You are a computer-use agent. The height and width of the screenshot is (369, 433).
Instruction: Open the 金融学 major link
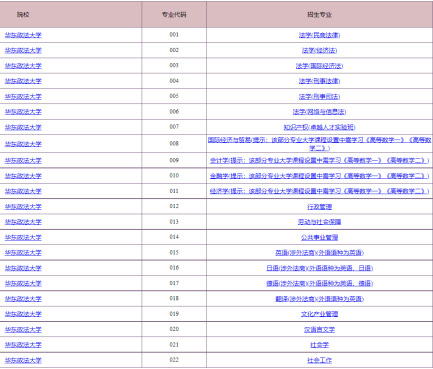[x=319, y=176]
